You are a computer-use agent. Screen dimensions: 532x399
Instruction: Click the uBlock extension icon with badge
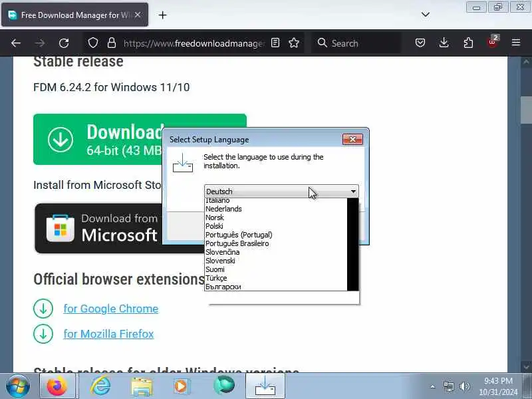coord(493,42)
